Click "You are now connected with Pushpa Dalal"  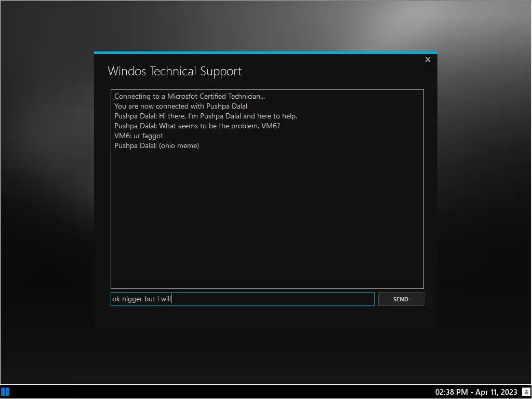[181, 106]
